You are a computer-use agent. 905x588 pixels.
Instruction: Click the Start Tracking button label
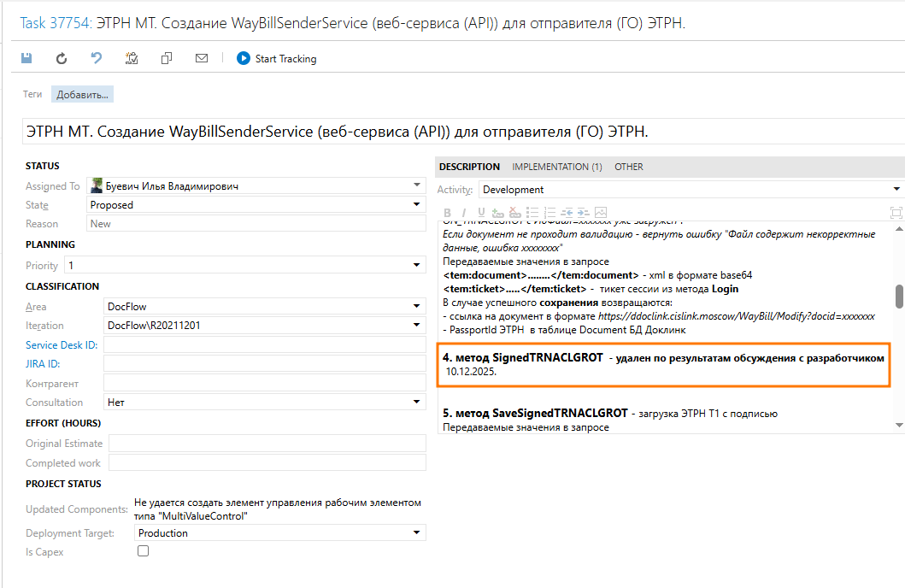[x=285, y=59]
